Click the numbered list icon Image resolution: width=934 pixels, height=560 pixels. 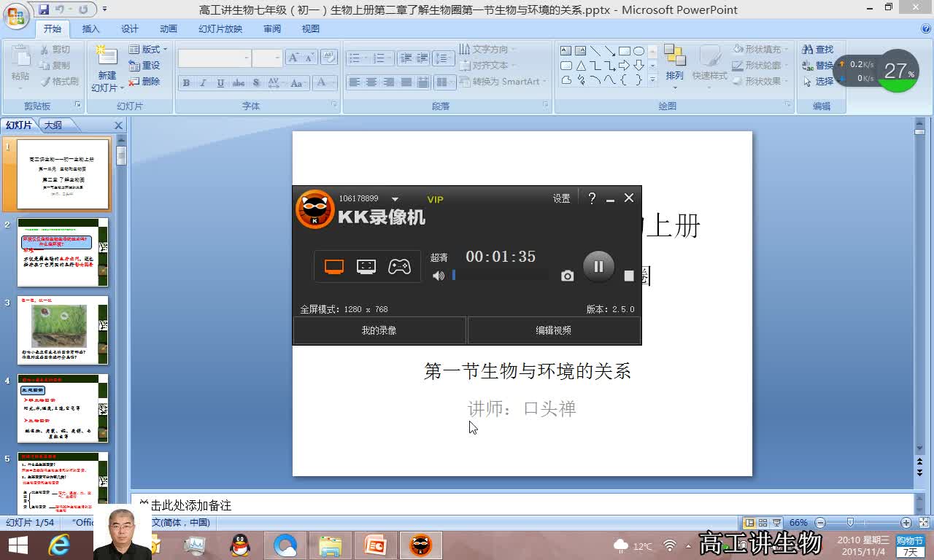point(381,58)
